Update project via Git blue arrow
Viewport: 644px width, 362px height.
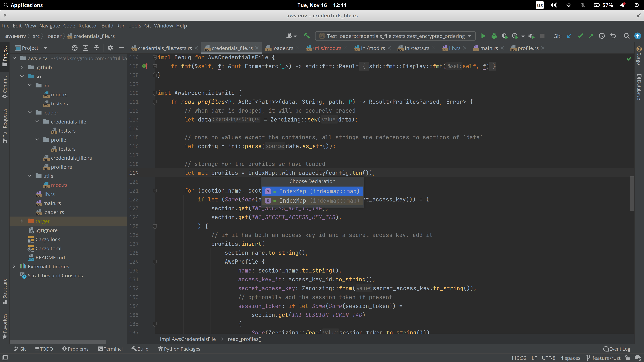point(569,36)
